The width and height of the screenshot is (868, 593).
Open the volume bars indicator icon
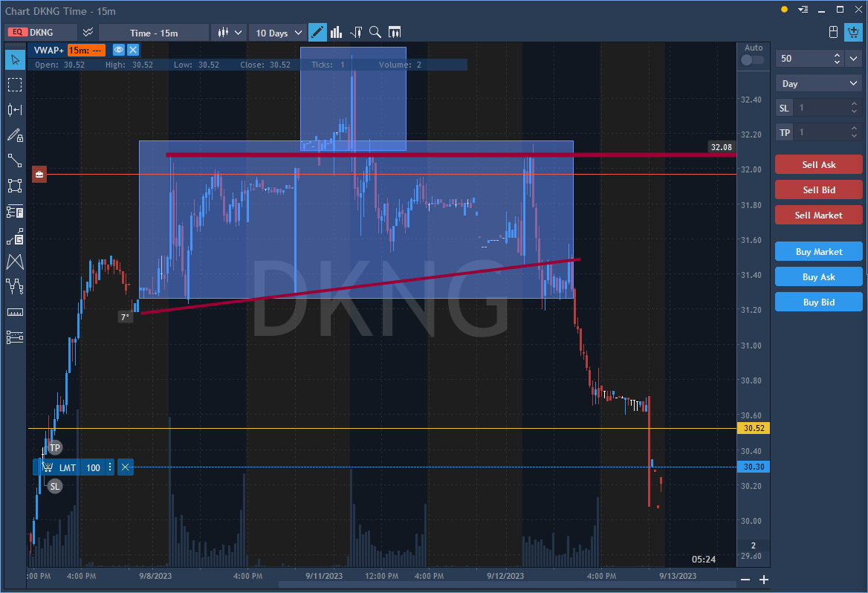pos(336,32)
